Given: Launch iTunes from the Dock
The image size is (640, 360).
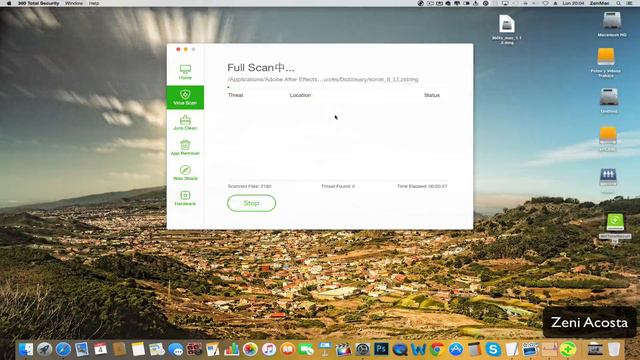Looking at the screenshot, I should (x=269, y=349).
